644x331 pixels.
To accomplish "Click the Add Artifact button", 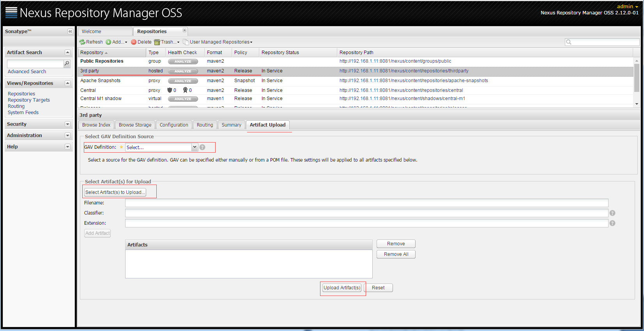I will click(x=97, y=233).
